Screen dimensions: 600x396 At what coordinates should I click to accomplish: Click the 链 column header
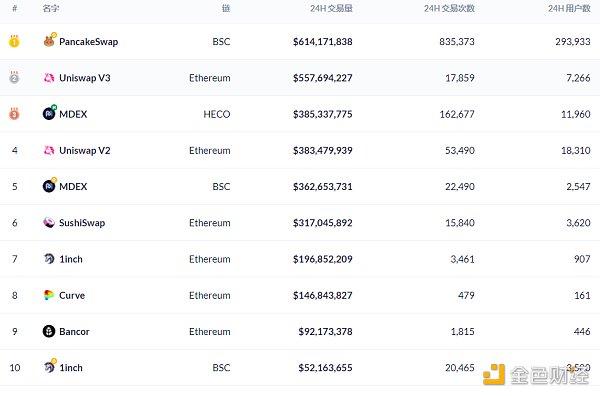pos(226,8)
